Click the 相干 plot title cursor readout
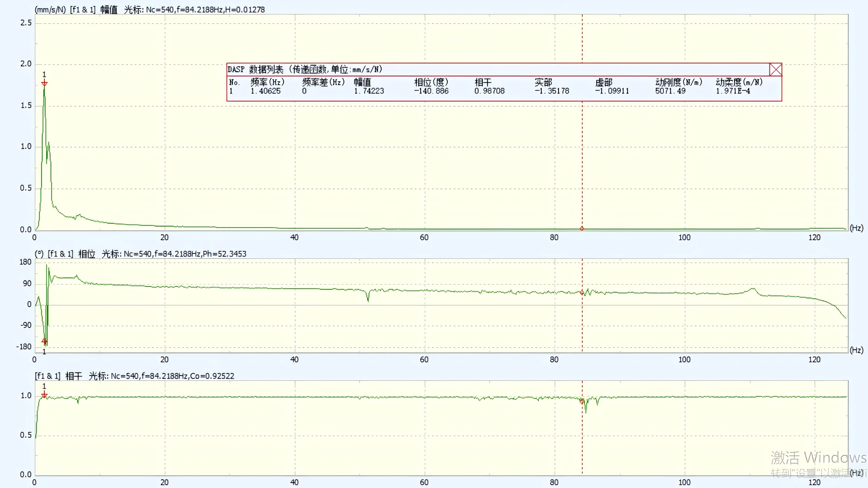868x488 pixels. 161,376
